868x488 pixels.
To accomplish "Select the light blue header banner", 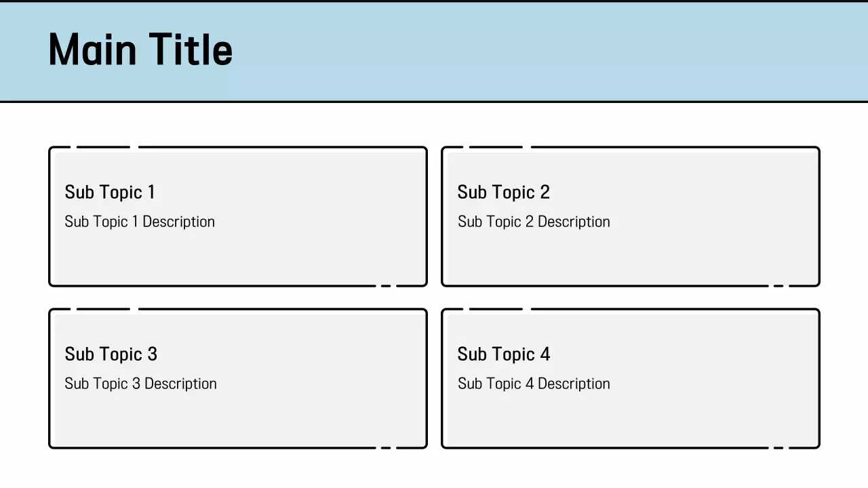I will [542, 51].
